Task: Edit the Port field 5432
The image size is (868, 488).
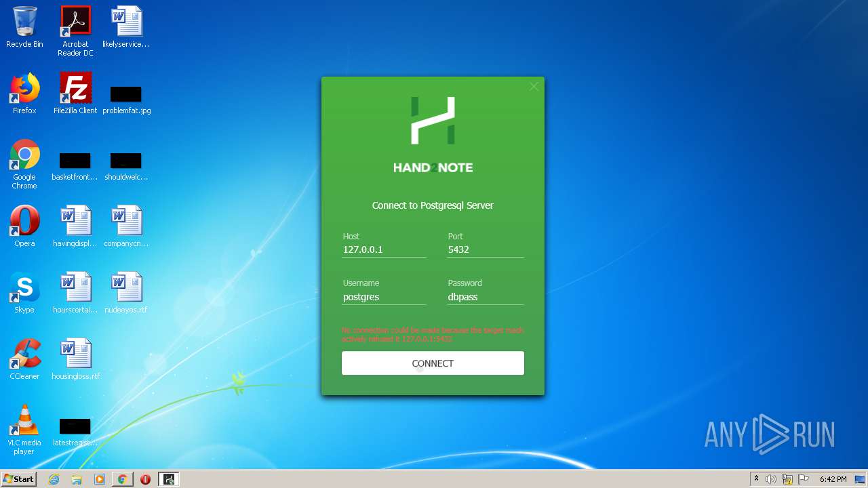Action: click(486, 249)
